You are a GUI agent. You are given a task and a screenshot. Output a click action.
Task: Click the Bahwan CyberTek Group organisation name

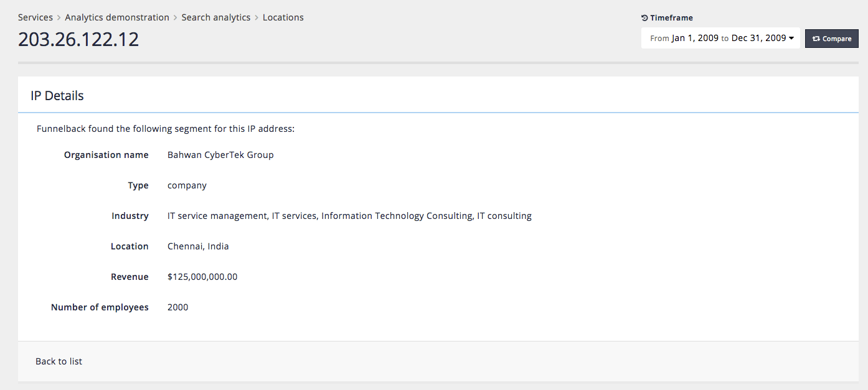coord(220,155)
